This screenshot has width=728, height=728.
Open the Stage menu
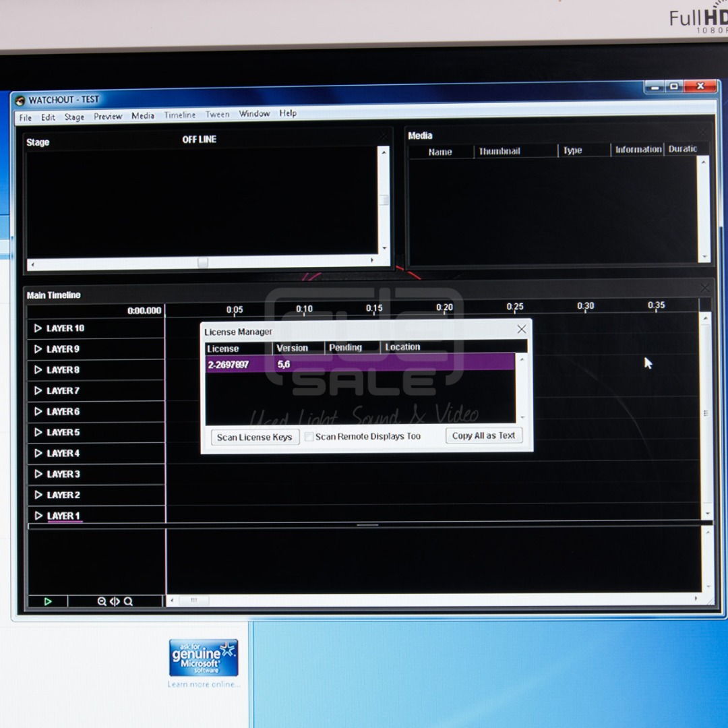coord(74,117)
